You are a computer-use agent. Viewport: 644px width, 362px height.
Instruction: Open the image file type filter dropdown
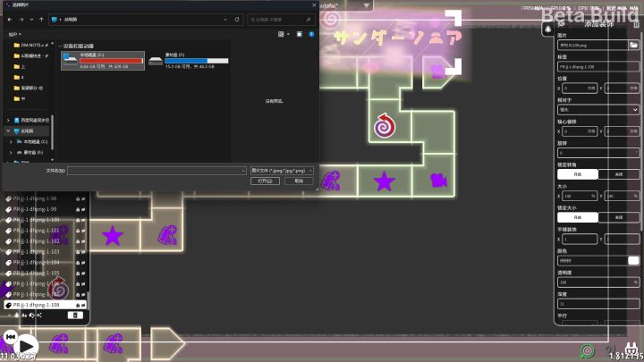pyautogui.click(x=282, y=171)
